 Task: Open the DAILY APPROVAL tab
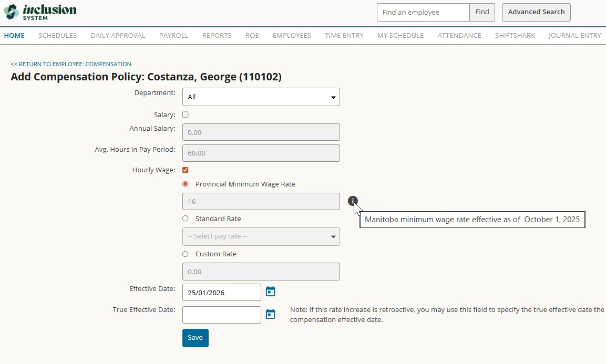tap(118, 36)
